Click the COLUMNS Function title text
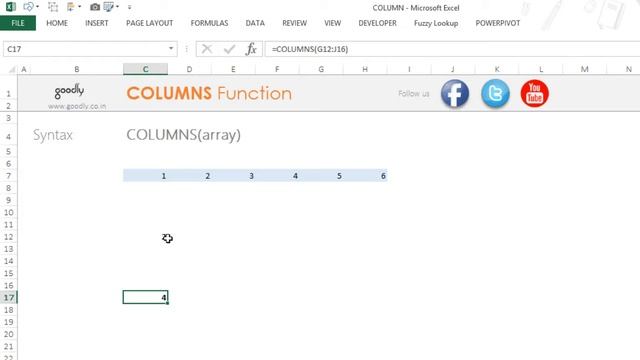The height and width of the screenshot is (360, 640). pos(209,93)
